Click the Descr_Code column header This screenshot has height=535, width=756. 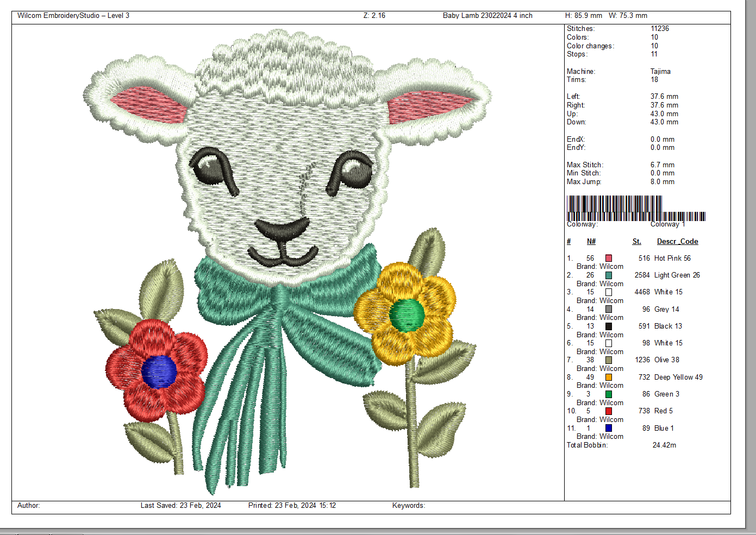(x=677, y=242)
